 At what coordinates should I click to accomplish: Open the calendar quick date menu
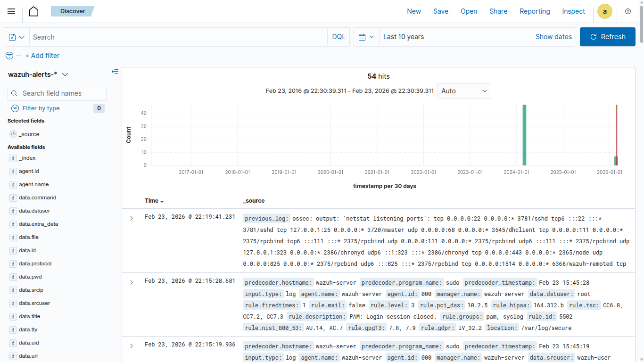click(366, 37)
